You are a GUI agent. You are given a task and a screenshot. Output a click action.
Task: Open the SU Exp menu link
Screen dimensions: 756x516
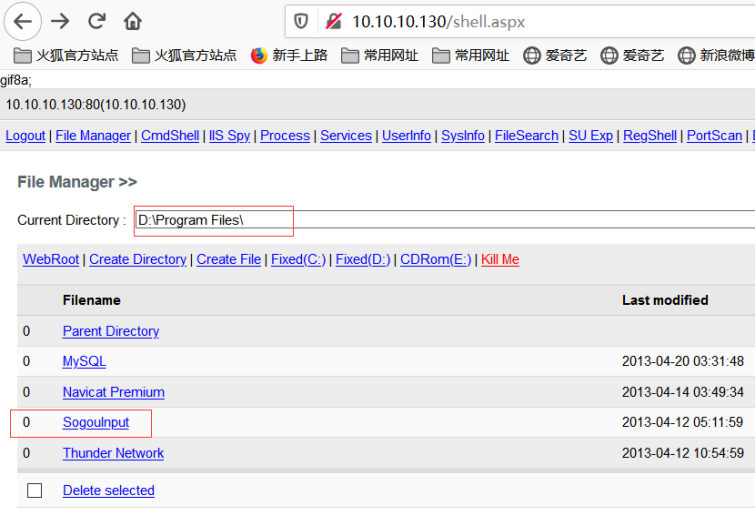tap(591, 136)
